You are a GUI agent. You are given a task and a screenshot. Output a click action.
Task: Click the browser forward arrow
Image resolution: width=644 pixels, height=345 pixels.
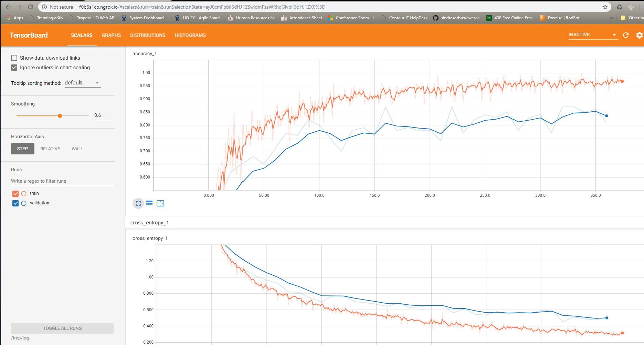[19, 7]
